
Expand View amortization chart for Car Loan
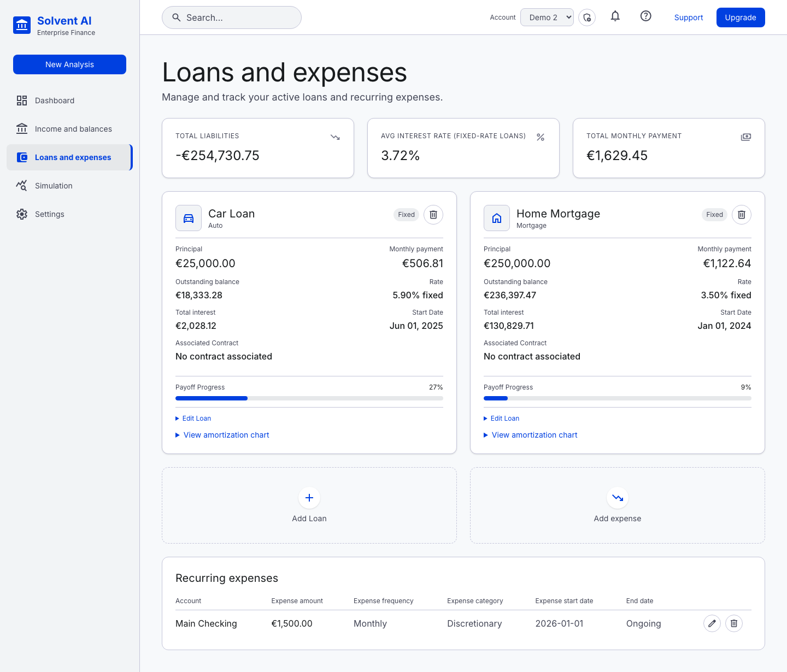coord(222,435)
